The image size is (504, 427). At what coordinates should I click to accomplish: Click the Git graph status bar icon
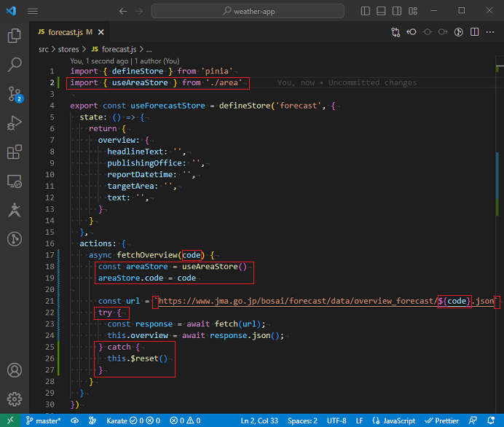[x=92, y=420]
